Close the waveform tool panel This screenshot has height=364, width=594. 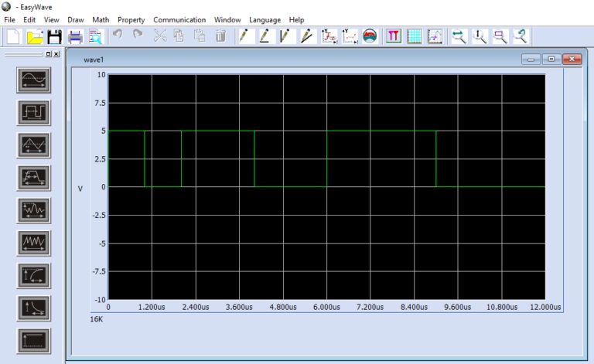click(56, 54)
